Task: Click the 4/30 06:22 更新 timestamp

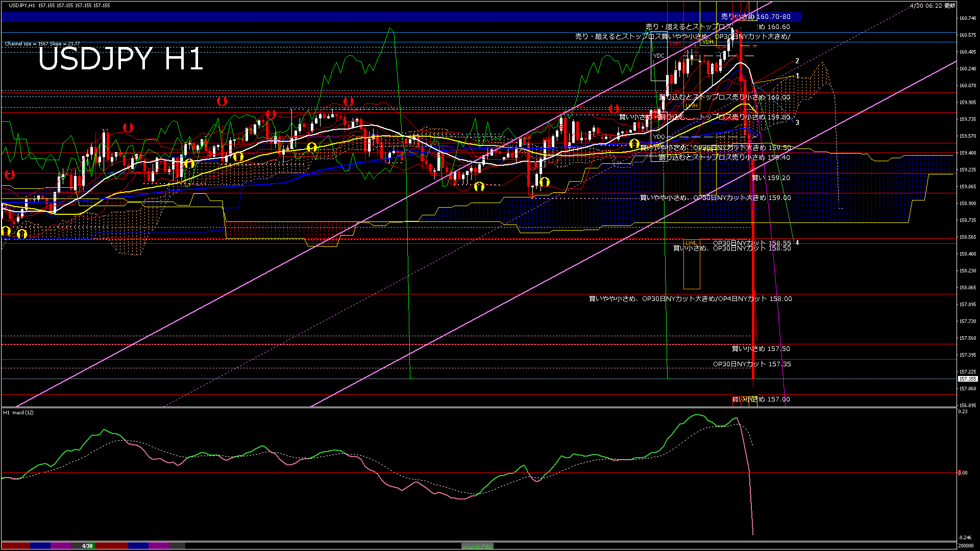Action: tap(932, 6)
